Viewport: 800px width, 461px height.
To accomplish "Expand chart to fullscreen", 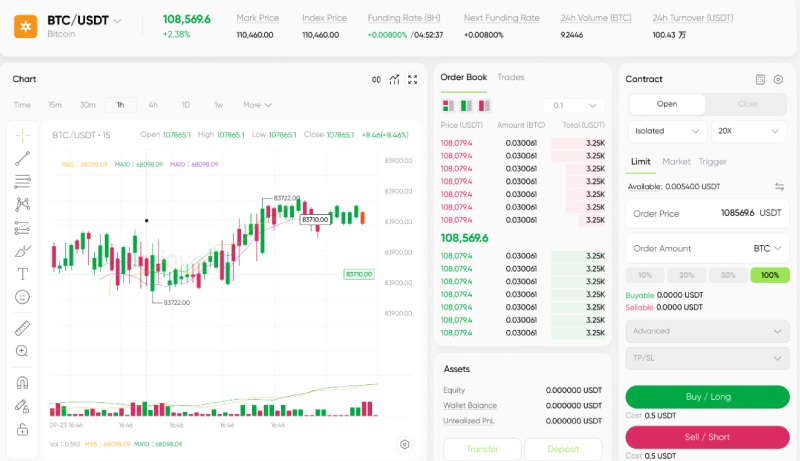I will pyautogui.click(x=412, y=80).
